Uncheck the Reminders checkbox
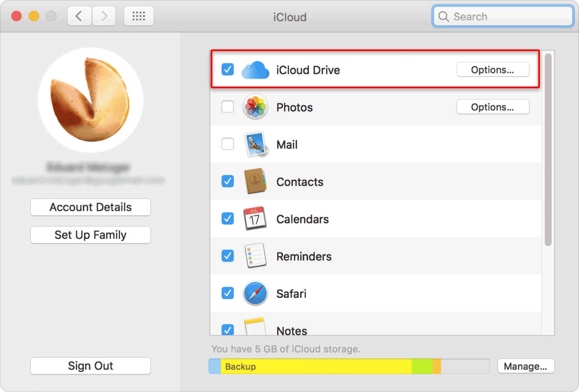The image size is (579, 392). (x=228, y=256)
